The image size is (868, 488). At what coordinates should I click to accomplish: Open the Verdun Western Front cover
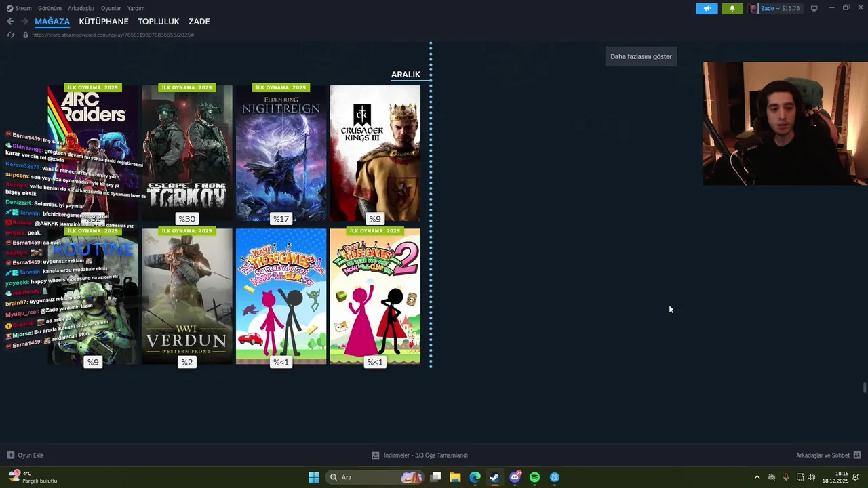point(187,296)
